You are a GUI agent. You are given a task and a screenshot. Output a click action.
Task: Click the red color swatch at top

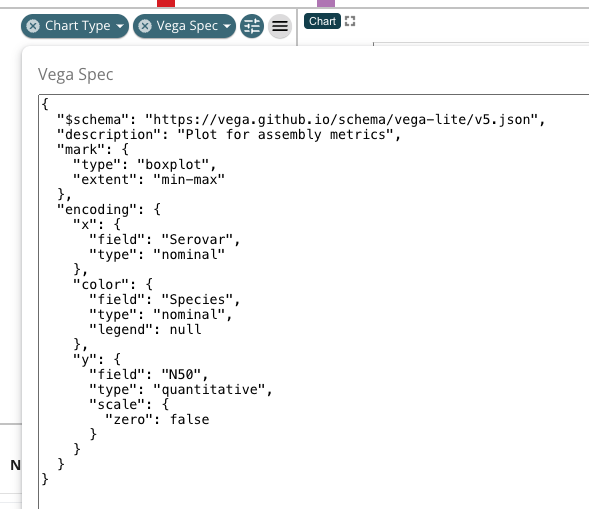(x=166, y=3)
